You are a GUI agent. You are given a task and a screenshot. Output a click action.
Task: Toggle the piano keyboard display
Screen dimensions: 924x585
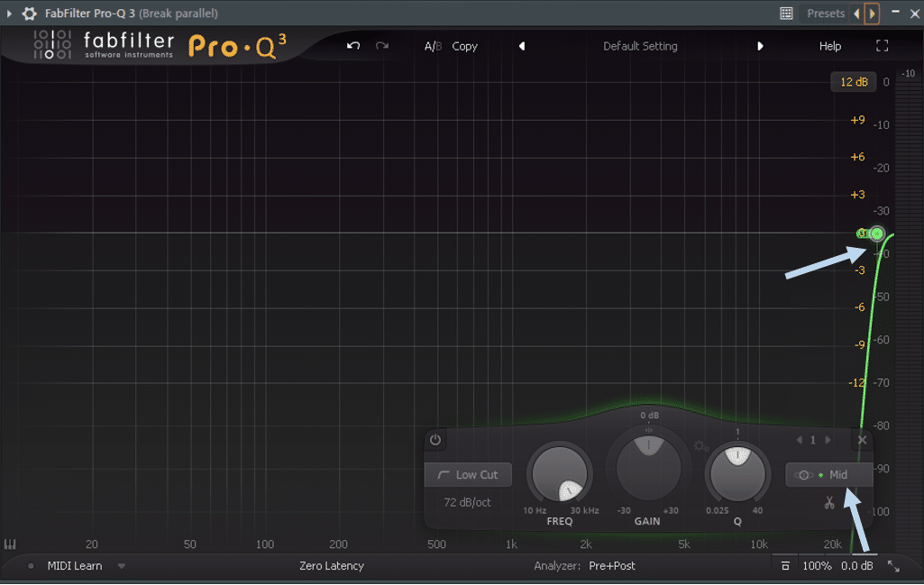coord(10,544)
